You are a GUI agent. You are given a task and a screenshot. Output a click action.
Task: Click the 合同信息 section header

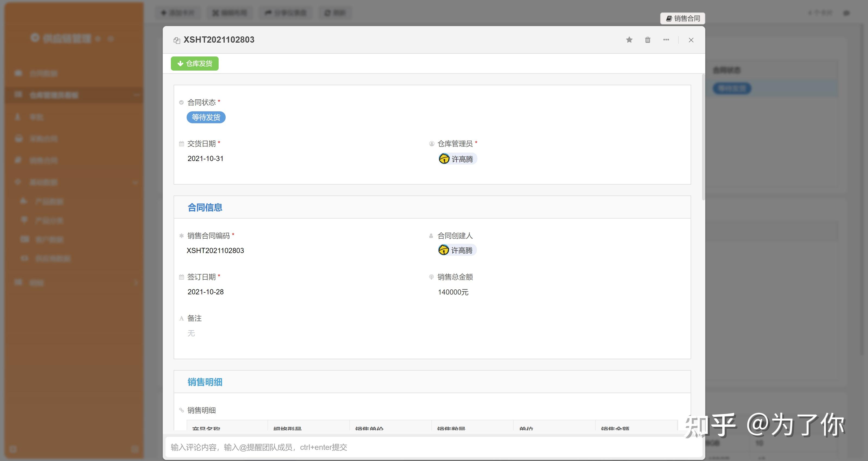432,207
